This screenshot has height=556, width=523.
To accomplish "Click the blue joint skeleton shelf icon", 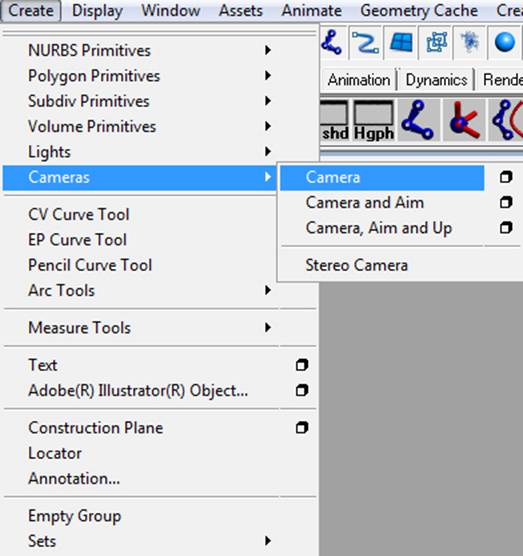I will pos(419,120).
